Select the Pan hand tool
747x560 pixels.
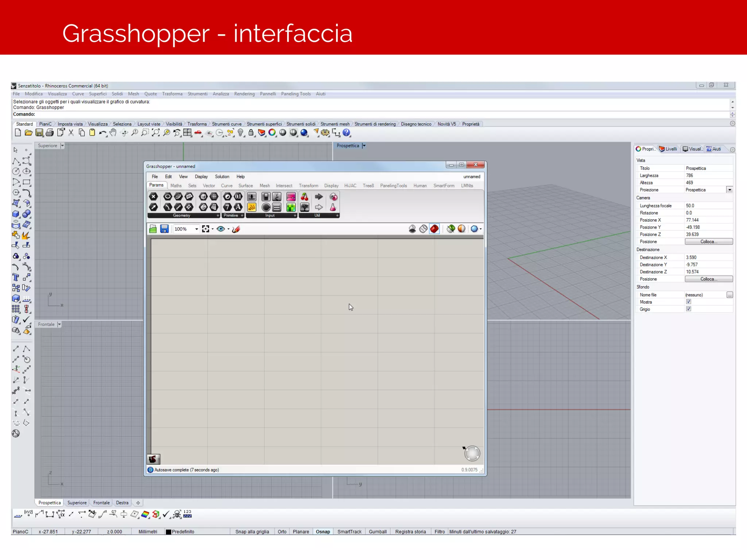pyautogui.click(x=113, y=133)
